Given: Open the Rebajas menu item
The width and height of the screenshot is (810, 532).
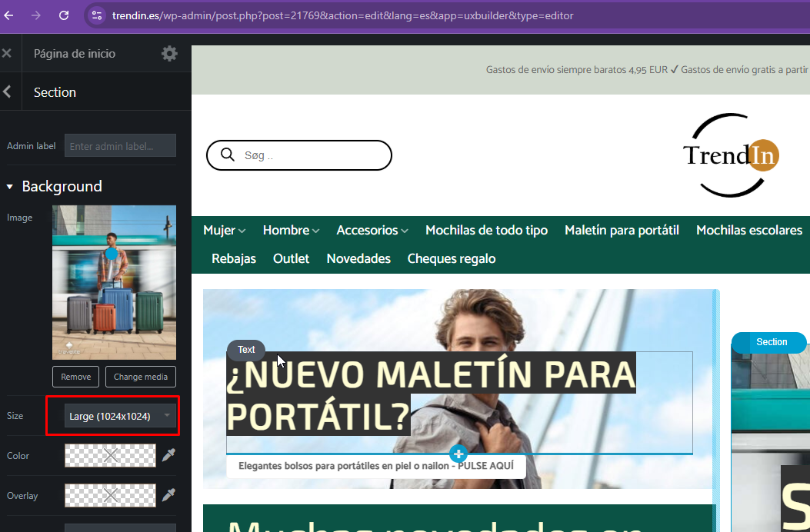Looking at the screenshot, I should click(234, 259).
